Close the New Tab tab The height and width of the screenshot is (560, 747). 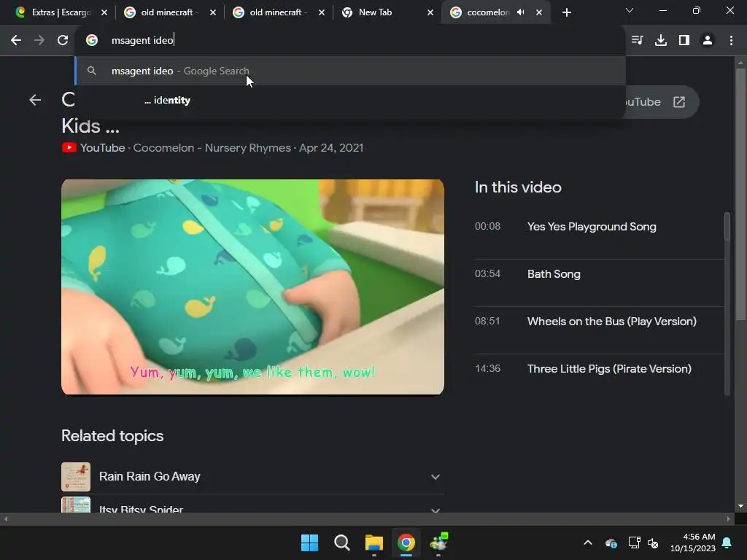430,12
